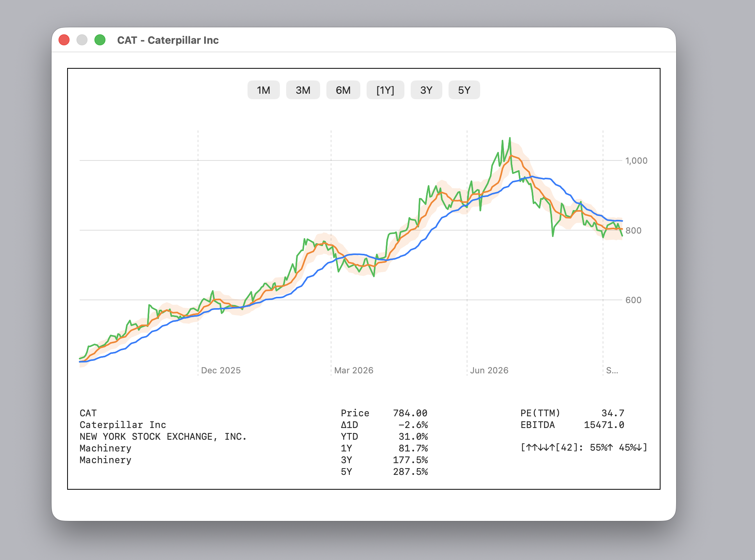
Task: Click the 600 price axis label
Action: (634, 300)
